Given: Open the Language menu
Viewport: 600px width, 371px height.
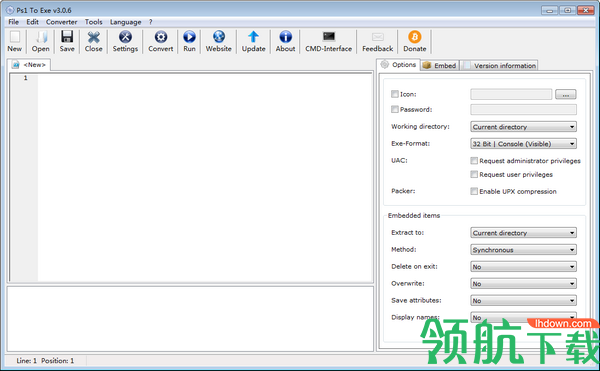Looking at the screenshot, I should (126, 22).
